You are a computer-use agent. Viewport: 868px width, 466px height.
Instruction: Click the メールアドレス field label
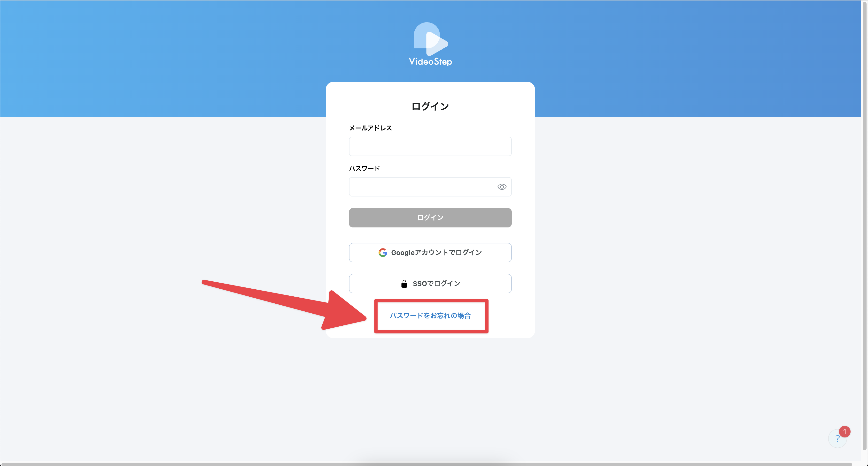click(370, 128)
